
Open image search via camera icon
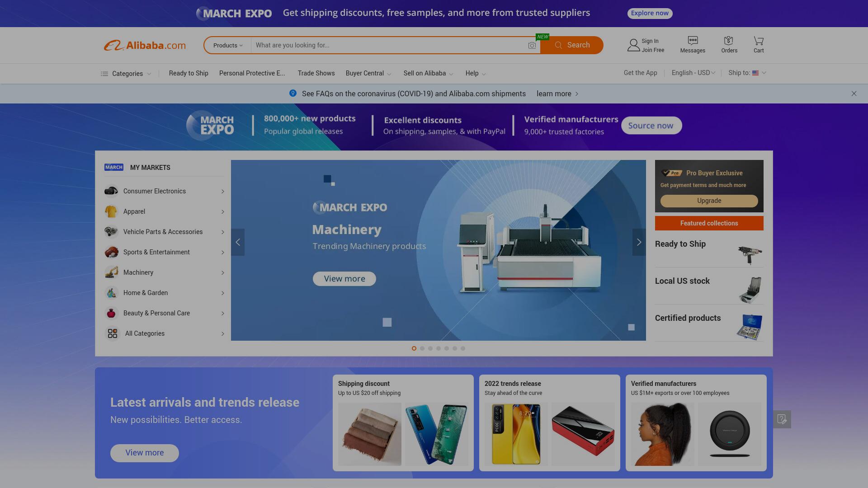point(532,45)
